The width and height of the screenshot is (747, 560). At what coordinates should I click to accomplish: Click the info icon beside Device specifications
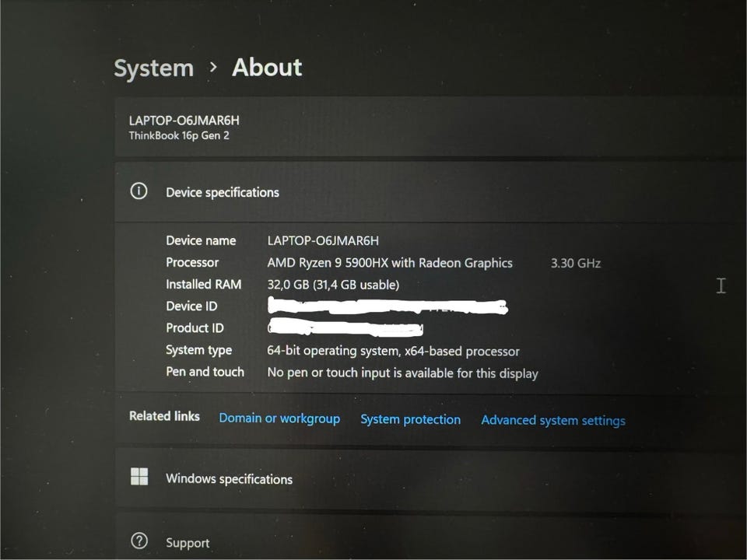pos(139,191)
